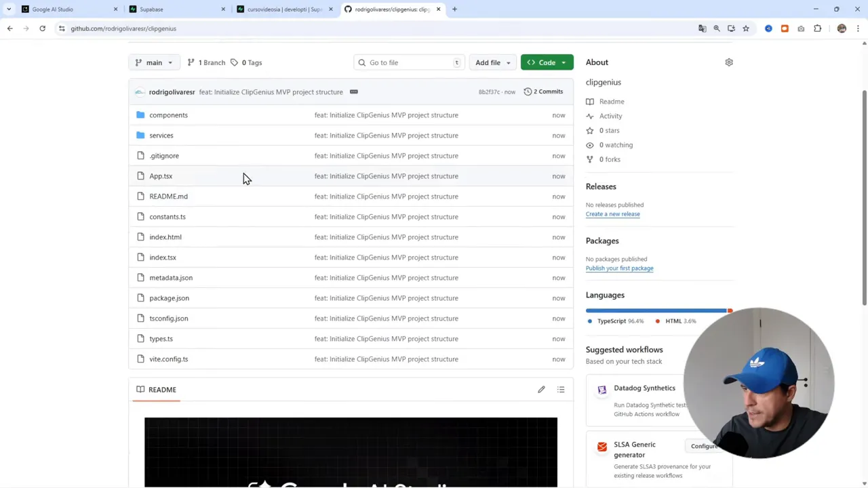Edit the README using the pencil icon
The width and height of the screenshot is (868, 488).
540,389
